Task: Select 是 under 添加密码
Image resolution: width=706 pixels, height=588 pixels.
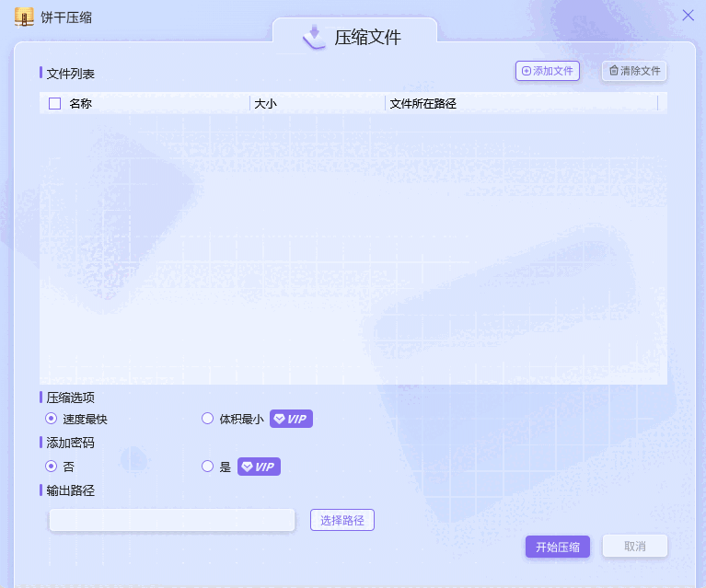Action: pyautogui.click(x=208, y=467)
